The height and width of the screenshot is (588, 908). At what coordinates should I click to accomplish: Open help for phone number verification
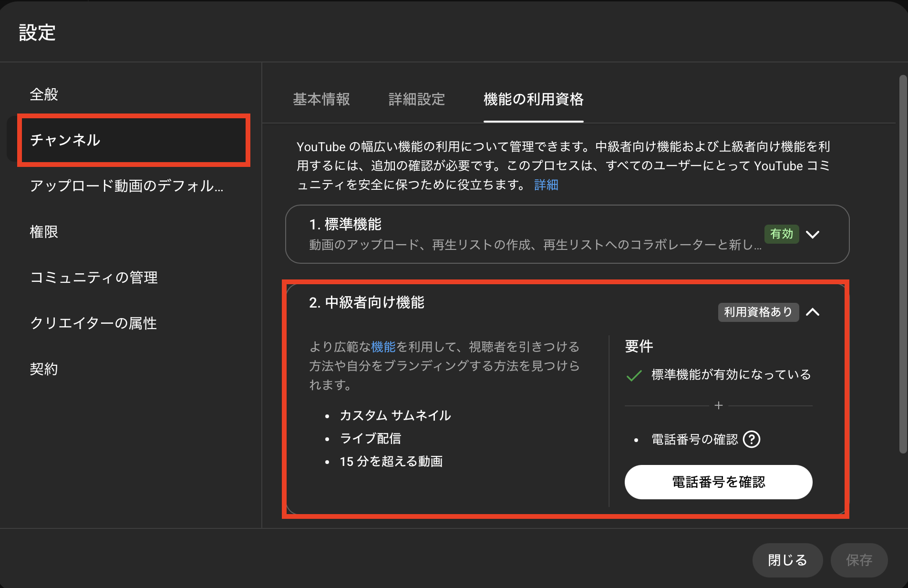[x=752, y=439]
